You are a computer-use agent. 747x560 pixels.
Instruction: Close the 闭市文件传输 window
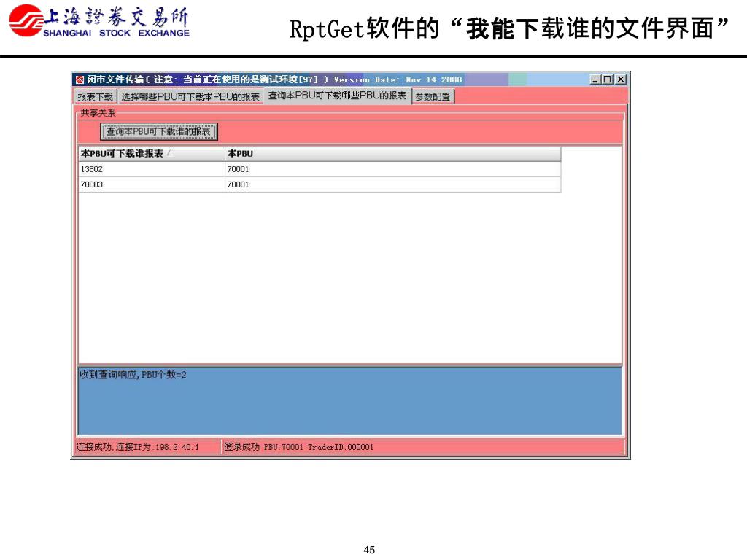point(620,79)
